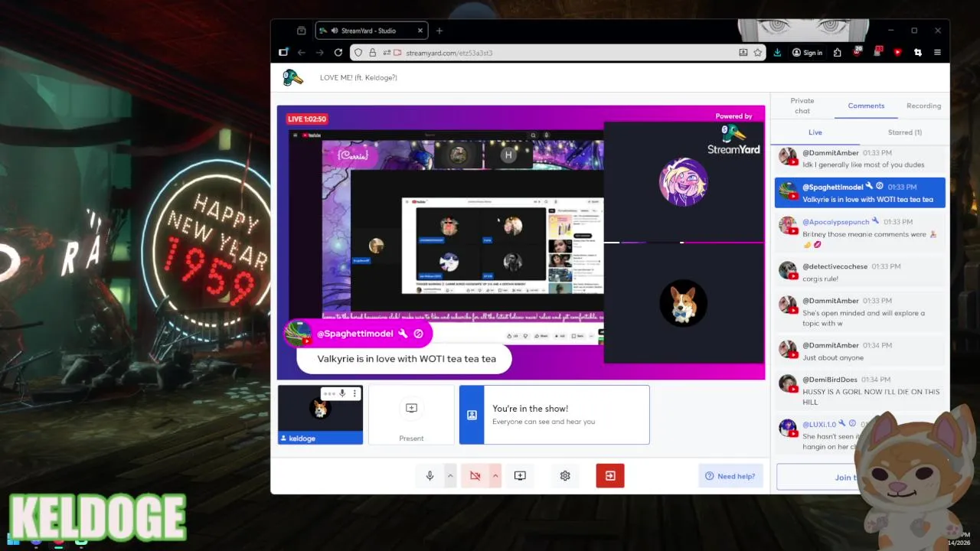Click the Present card

coord(411,415)
